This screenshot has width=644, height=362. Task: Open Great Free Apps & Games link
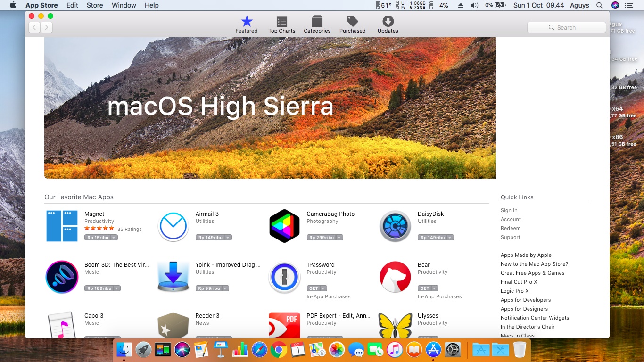coord(533,273)
